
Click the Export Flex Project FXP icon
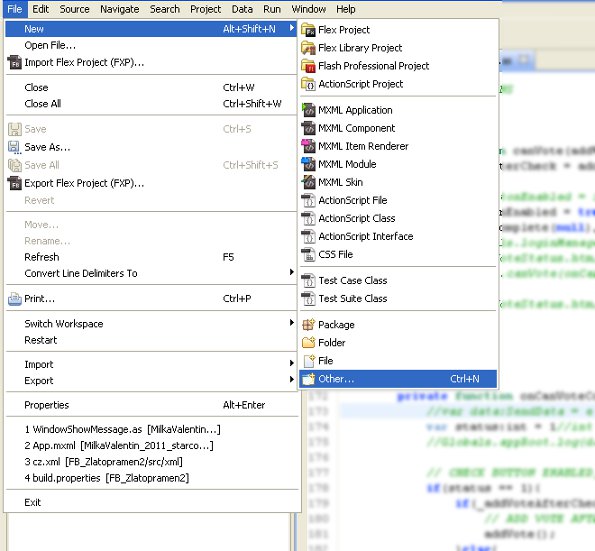pyautogui.click(x=15, y=183)
